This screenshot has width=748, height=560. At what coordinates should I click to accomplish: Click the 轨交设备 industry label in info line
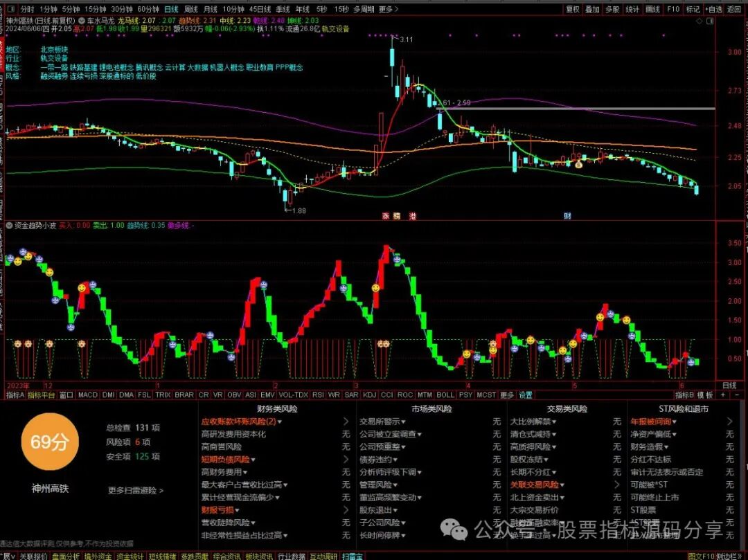335,29
